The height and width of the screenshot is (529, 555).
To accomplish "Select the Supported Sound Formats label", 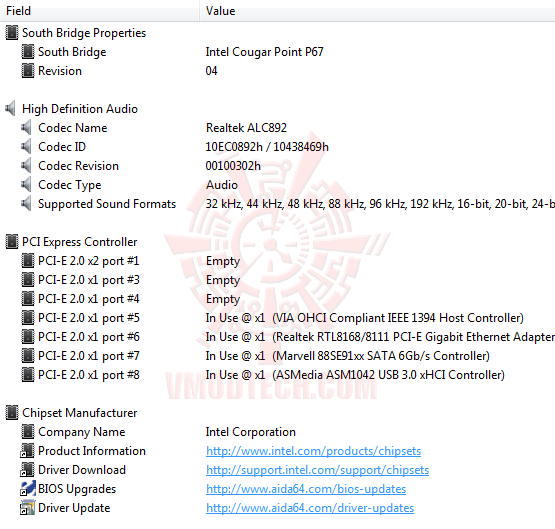I will pyautogui.click(x=107, y=204).
